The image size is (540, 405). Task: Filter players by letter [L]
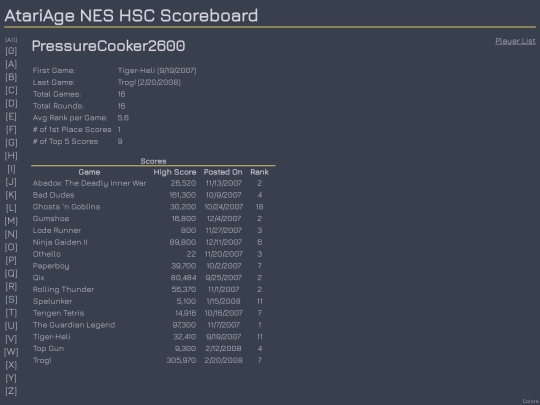click(x=11, y=208)
